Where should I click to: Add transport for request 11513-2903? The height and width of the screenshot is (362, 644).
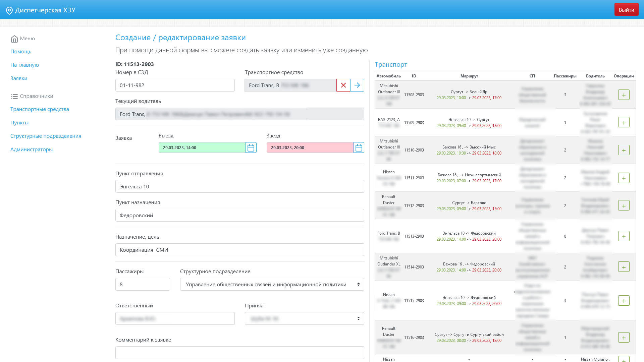coord(624,236)
